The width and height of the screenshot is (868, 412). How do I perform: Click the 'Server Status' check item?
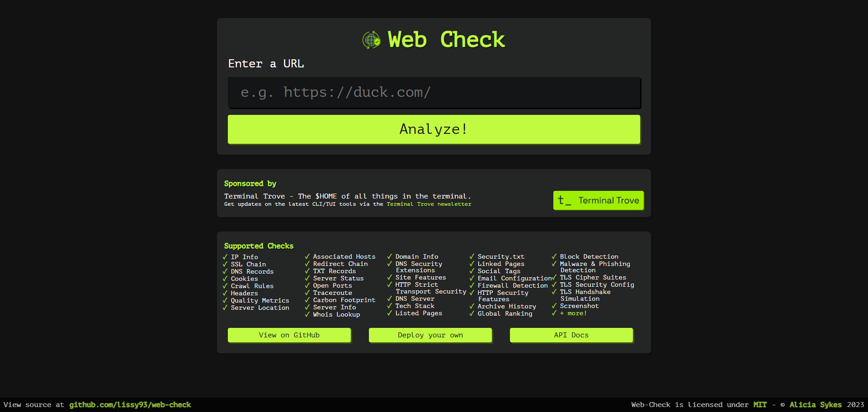click(x=338, y=278)
